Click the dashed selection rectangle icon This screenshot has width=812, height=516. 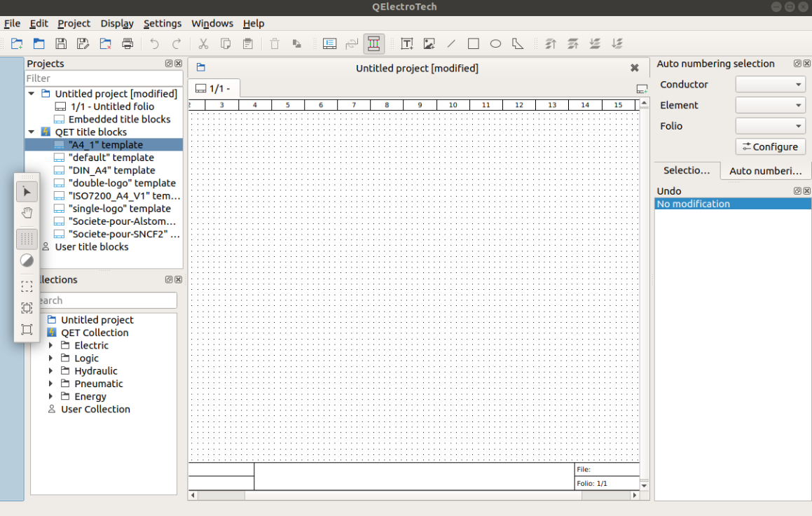click(x=27, y=286)
